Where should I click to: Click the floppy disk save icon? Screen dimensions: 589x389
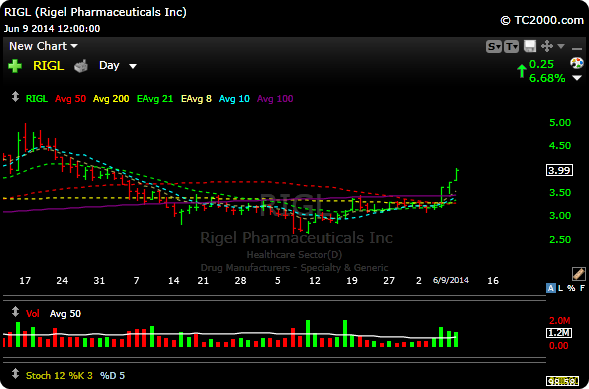(x=530, y=47)
